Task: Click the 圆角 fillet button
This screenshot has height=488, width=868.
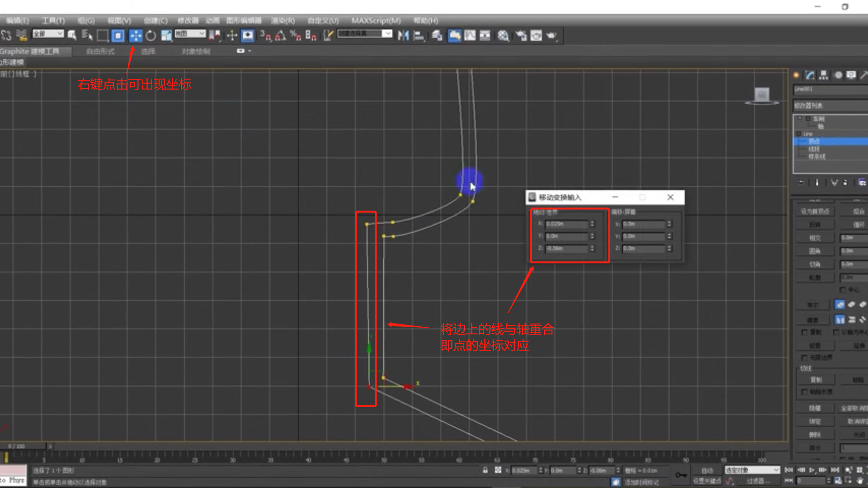Action: [x=815, y=251]
